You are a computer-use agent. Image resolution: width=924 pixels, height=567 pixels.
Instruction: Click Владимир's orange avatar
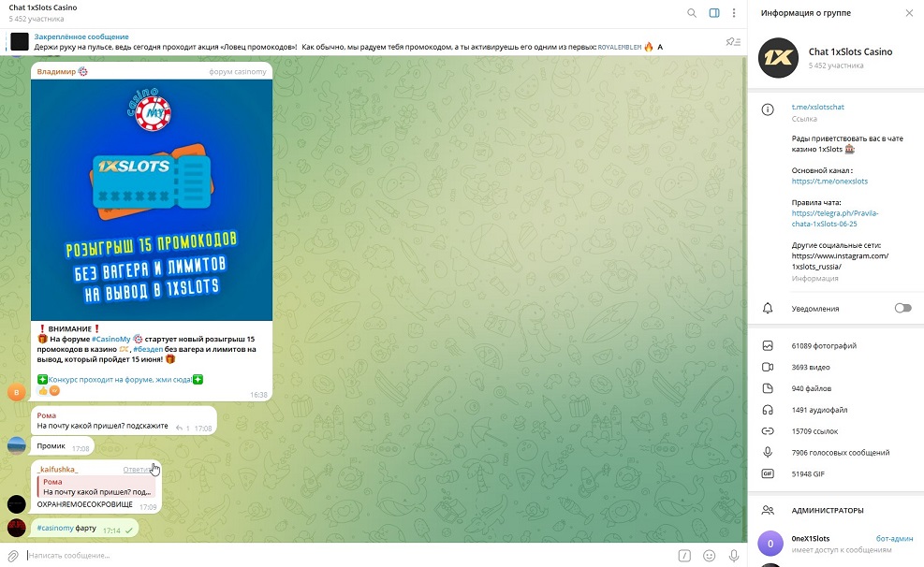point(17,391)
